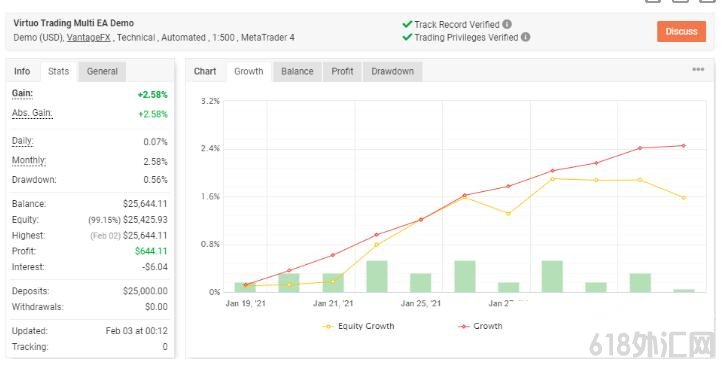The image size is (722, 369).
Task: Click the Drawdown 0.56% value
Action: pyautogui.click(x=155, y=180)
